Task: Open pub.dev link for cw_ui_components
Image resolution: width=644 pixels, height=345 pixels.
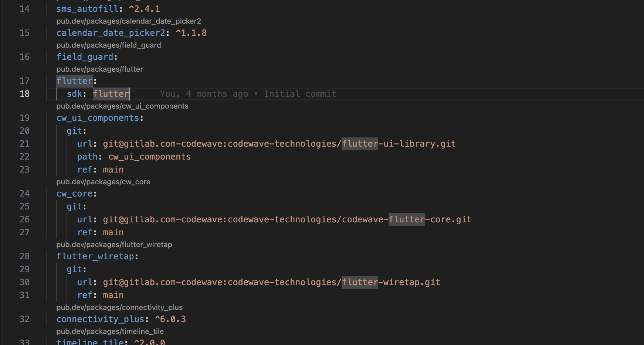Action: tap(122, 106)
